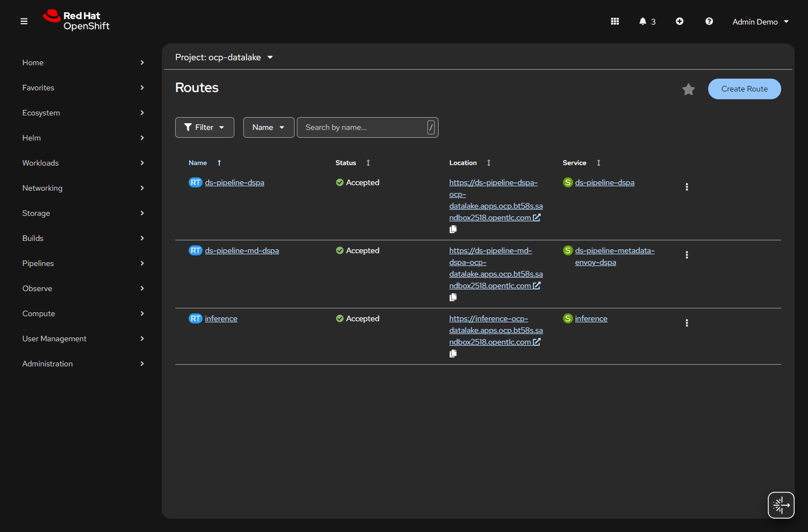
Task: Open the inference service link
Action: pos(591,318)
